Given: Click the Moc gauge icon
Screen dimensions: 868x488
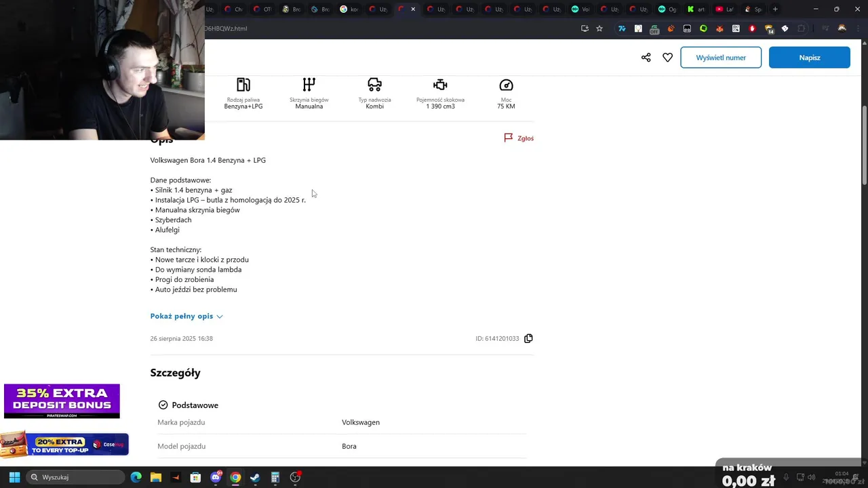Looking at the screenshot, I should 506,85.
